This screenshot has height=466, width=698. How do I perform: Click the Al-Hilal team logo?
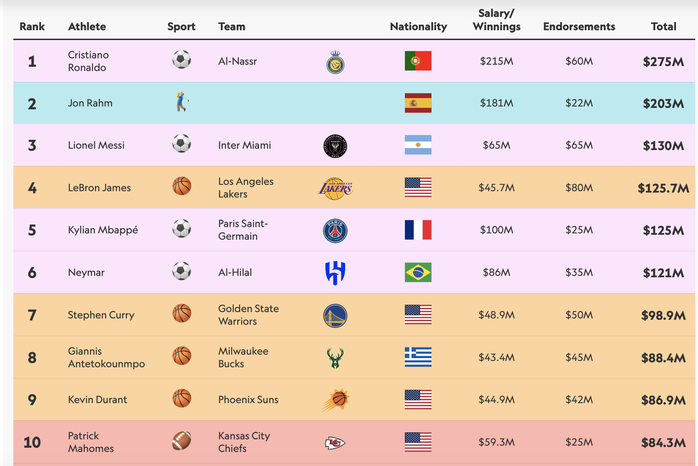[x=335, y=273]
